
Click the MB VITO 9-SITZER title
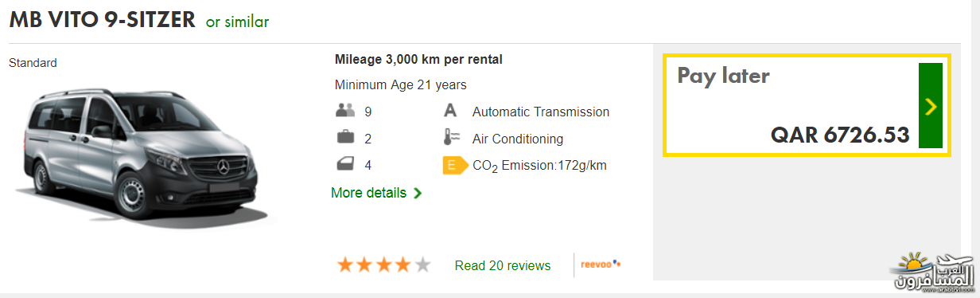click(102, 20)
